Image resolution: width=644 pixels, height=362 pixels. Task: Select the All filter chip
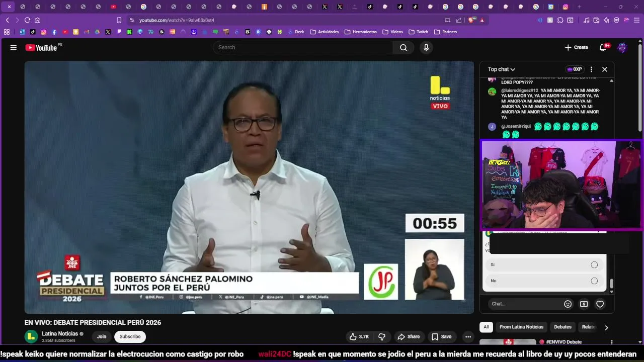point(486,327)
